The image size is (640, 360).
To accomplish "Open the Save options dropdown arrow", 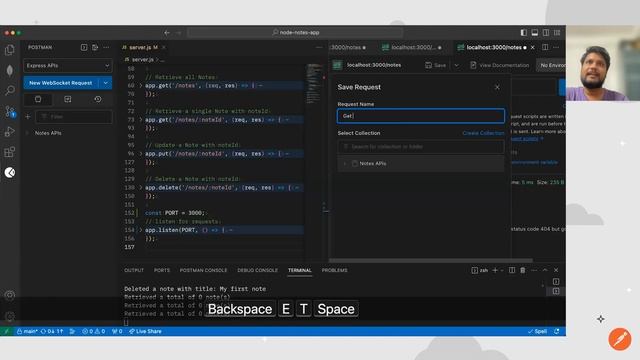I will [x=456, y=65].
